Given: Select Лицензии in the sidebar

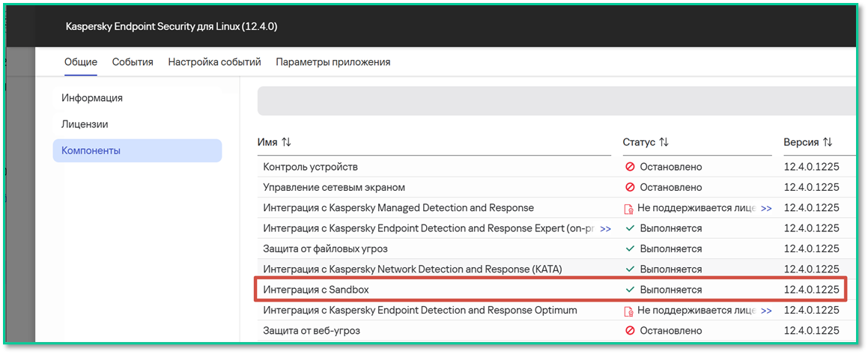Looking at the screenshot, I should click(85, 124).
